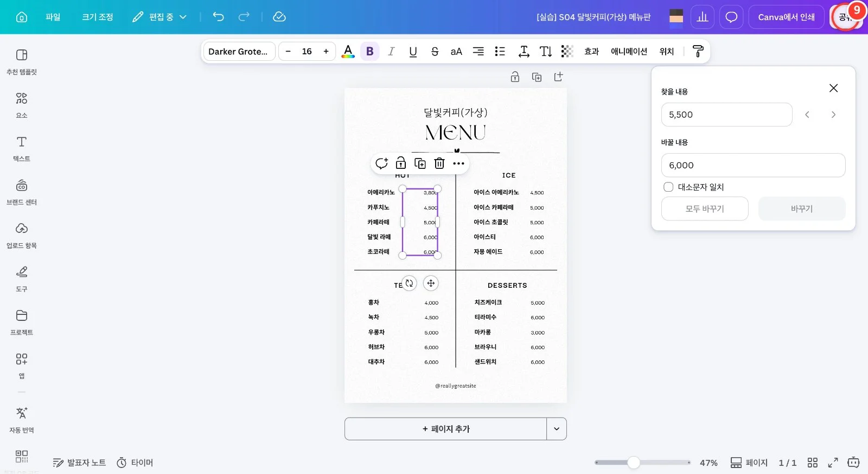Toggle underline formatting
Viewport: 868px width, 474px height.
[x=413, y=52]
